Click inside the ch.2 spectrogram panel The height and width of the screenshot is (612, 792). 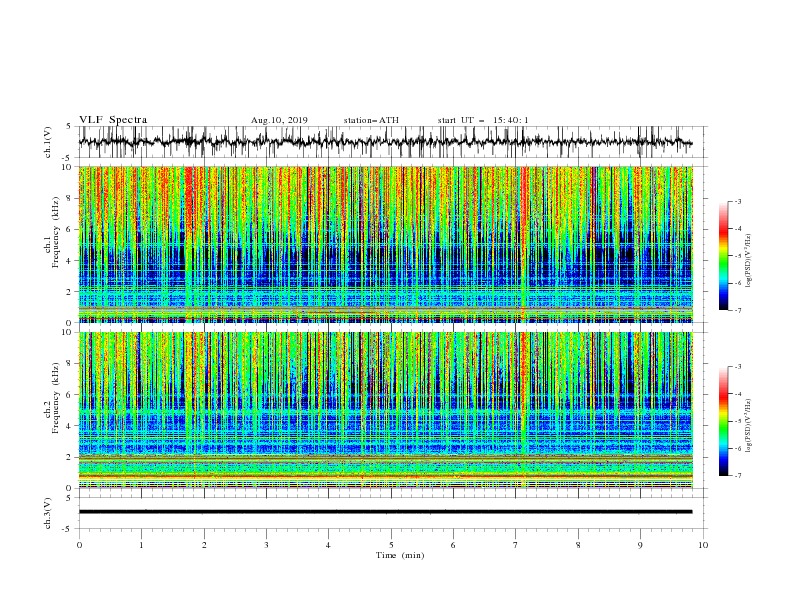click(385, 410)
